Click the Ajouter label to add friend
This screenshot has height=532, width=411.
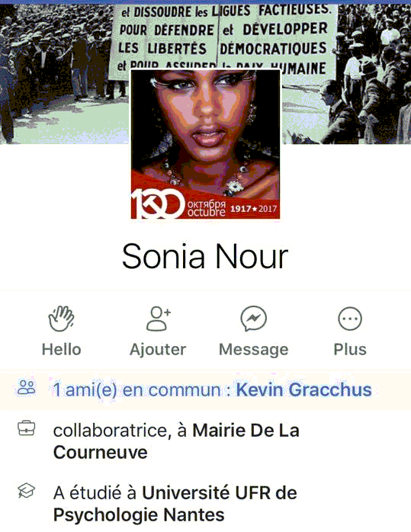point(158,350)
